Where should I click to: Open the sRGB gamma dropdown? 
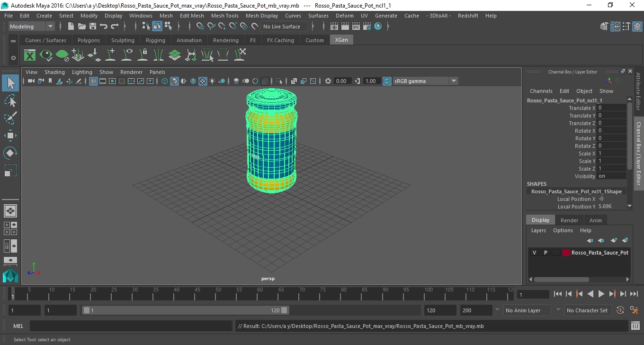[425, 81]
